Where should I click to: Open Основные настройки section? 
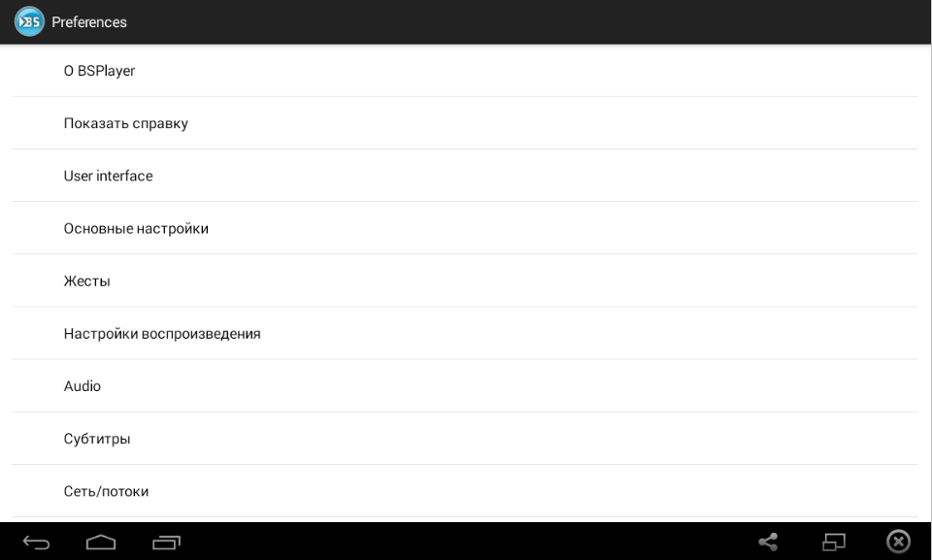(x=136, y=228)
